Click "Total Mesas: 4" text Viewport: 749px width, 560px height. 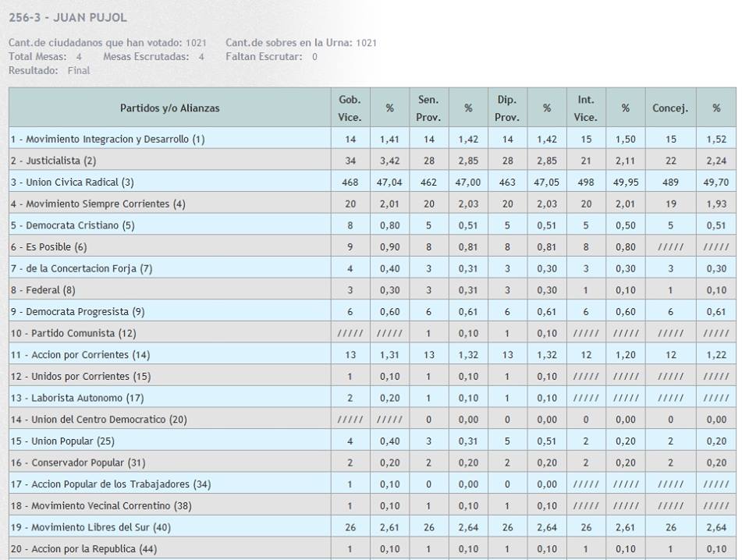pos(45,57)
